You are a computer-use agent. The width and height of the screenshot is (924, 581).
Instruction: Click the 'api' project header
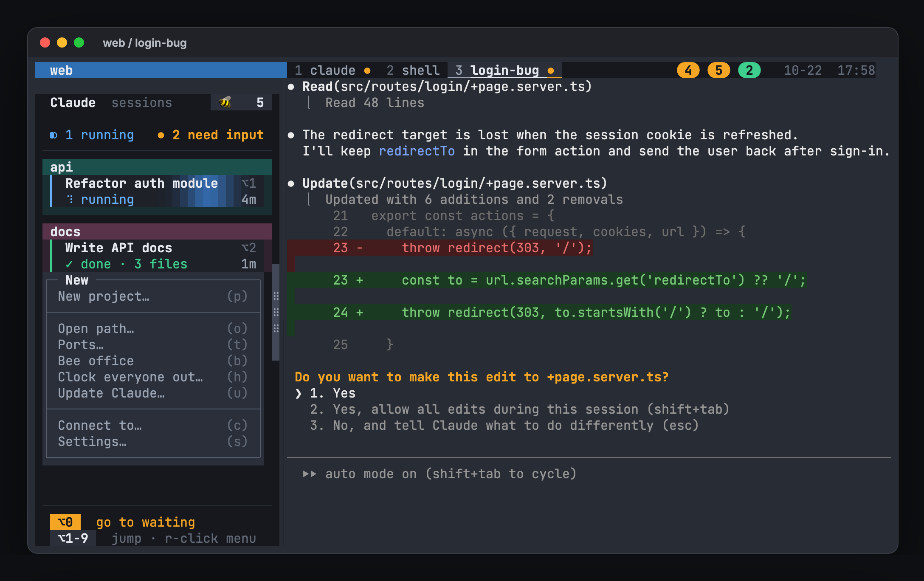point(157,167)
